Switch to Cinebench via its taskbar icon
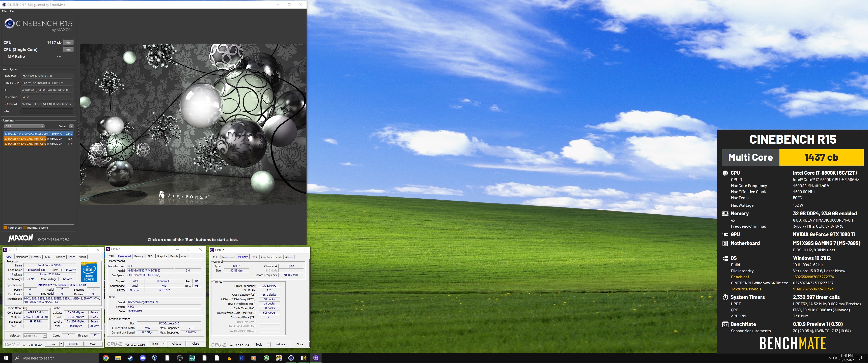The image size is (868, 363). pos(291,358)
